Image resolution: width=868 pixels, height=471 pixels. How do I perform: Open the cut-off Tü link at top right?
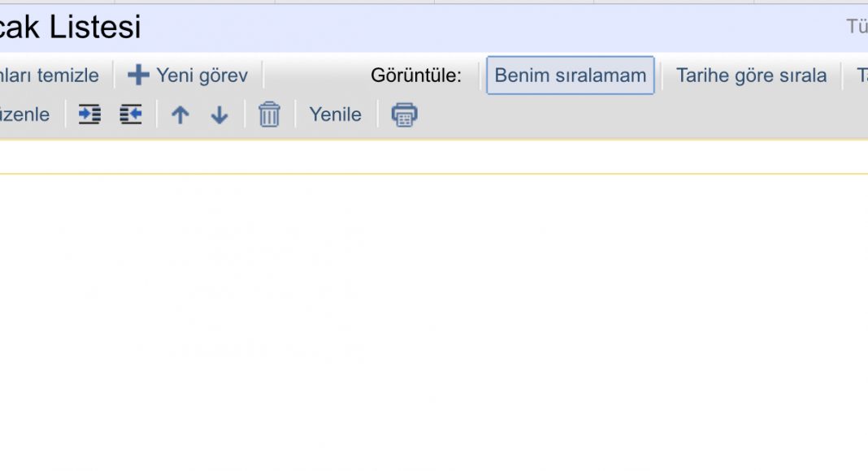click(x=857, y=26)
